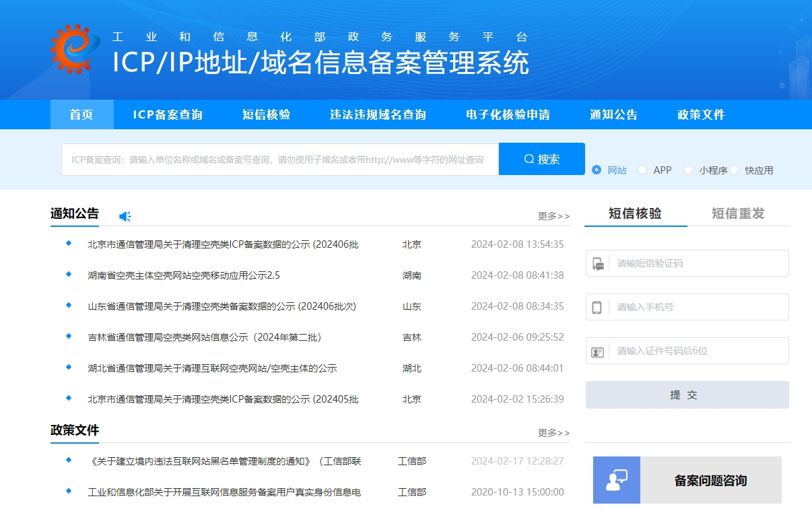Viewport: 812px width, 511px height.
Task: Expand 更多 in 政策文件 section
Action: pyautogui.click(x=553, y=433)
